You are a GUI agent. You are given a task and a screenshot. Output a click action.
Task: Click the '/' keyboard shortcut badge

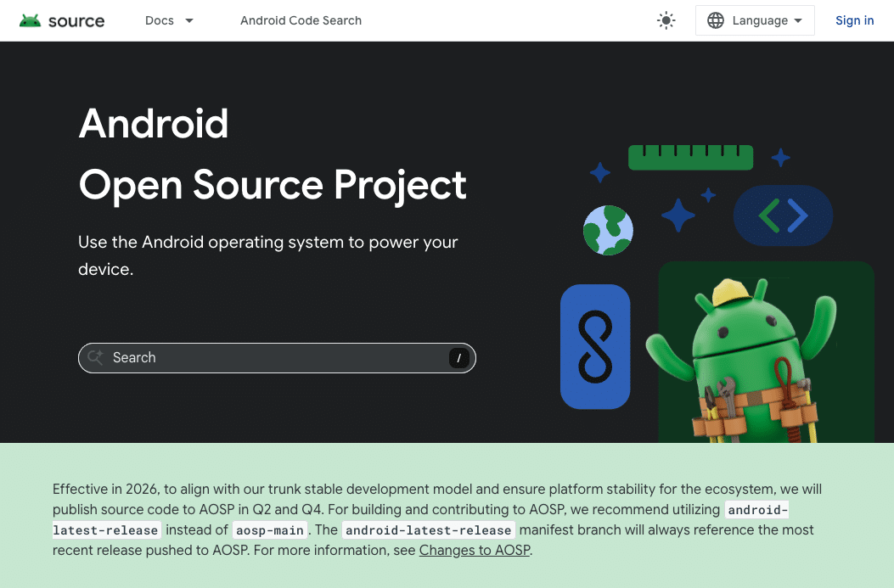coord(458,357)
